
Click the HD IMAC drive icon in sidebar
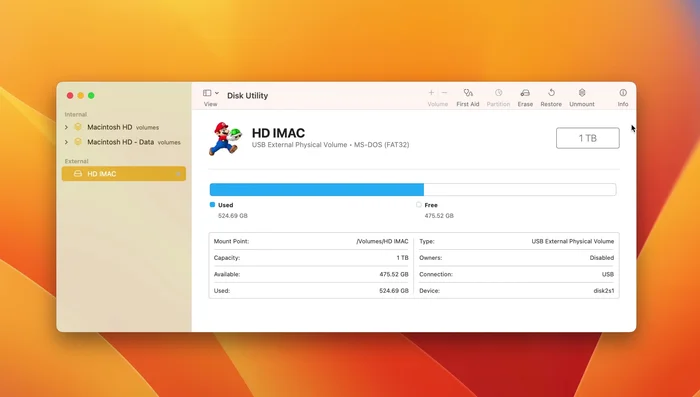pos(78,174)
